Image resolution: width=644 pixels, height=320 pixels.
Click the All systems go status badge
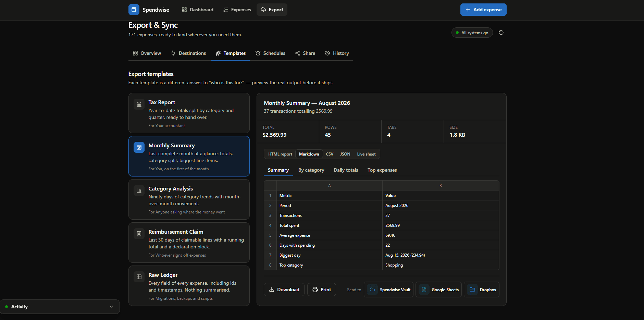pos(472,33)
